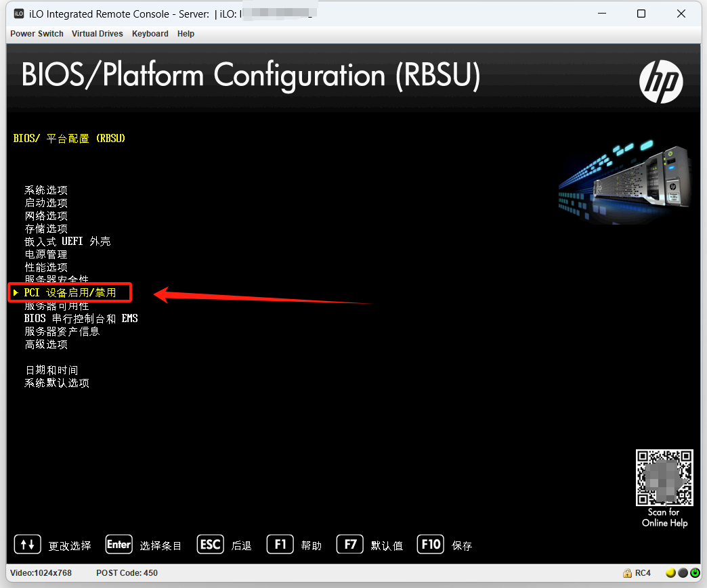Image resolution: width=707 pixels, height=588 pixels.
Task: Select 系统选项 in the menu
Action: tap(46, 190)
